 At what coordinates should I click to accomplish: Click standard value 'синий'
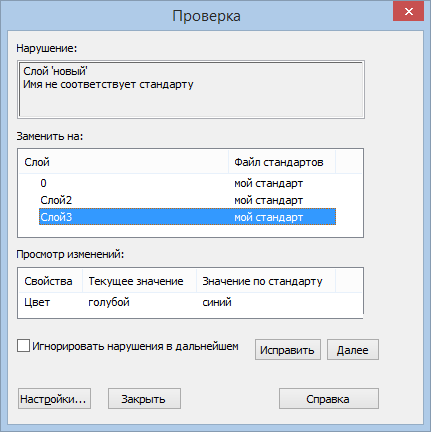[x=217, y=302]
